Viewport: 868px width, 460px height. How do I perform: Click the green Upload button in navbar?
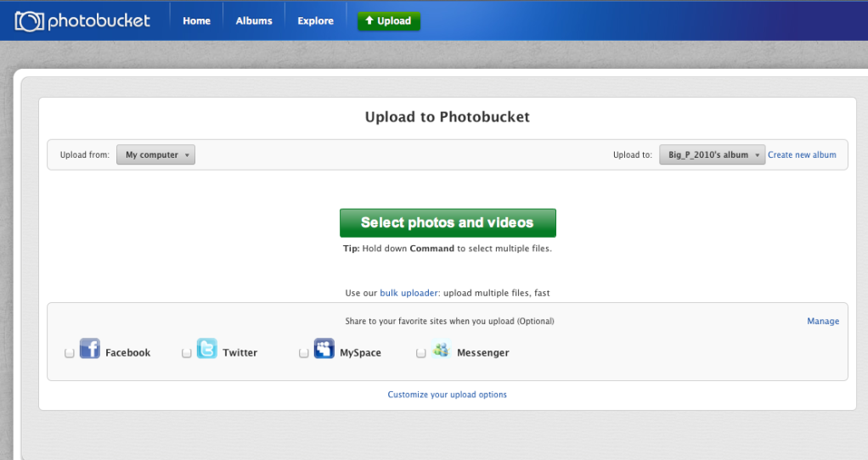389,21
